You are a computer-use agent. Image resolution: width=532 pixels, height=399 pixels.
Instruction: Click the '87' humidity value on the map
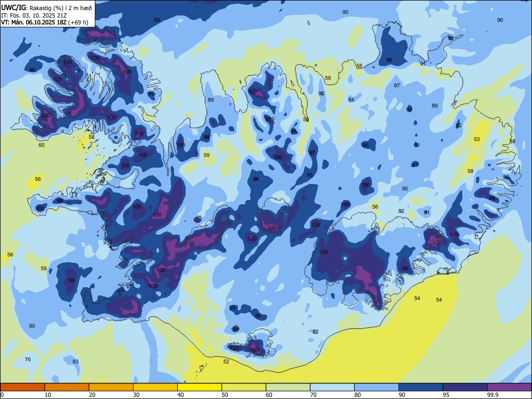(x=397, y=86)
